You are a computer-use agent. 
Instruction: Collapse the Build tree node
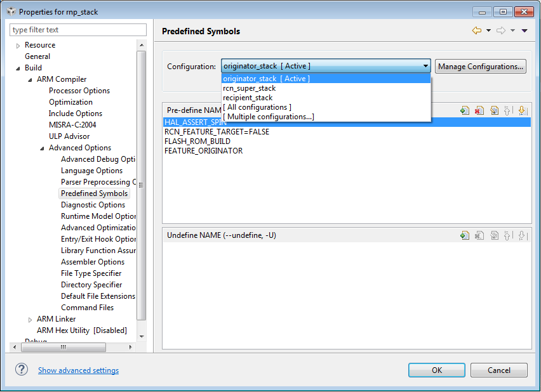coord(18,68)
